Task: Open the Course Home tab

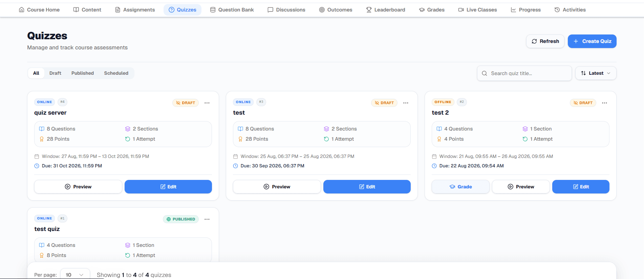Action: (39, 10)
